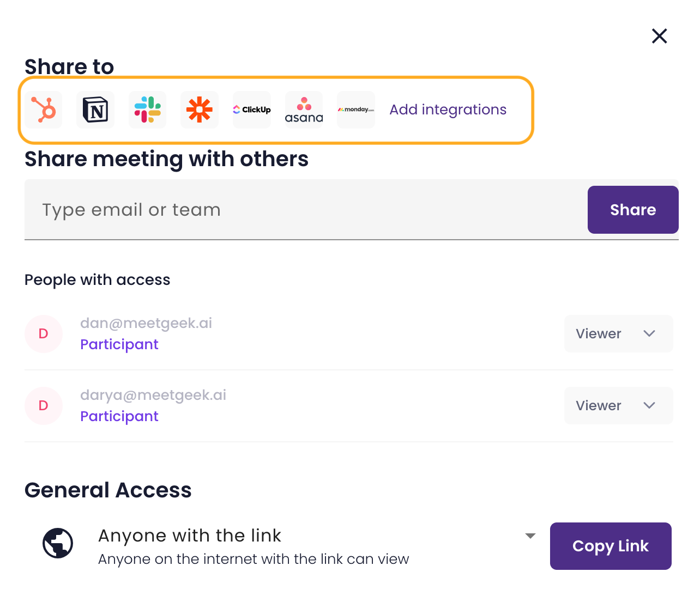The width and height of the screenshot is (700, 596).
Task: Select the Zapier integration icon
Action: [200, 110]
